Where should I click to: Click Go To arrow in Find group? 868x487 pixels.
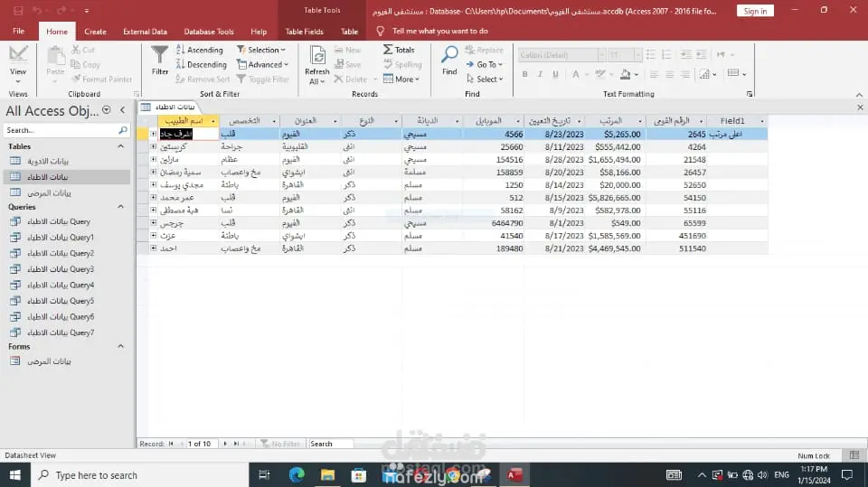tap(484, 64)
